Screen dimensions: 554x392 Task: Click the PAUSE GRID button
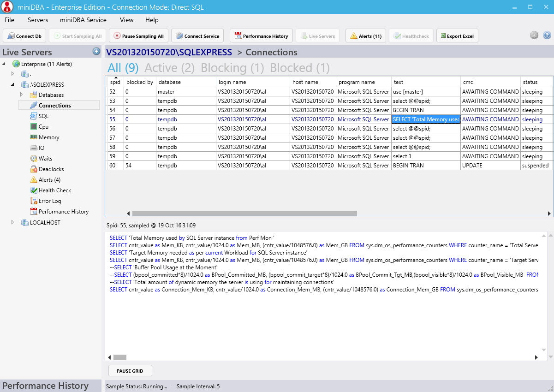(130, 371)
